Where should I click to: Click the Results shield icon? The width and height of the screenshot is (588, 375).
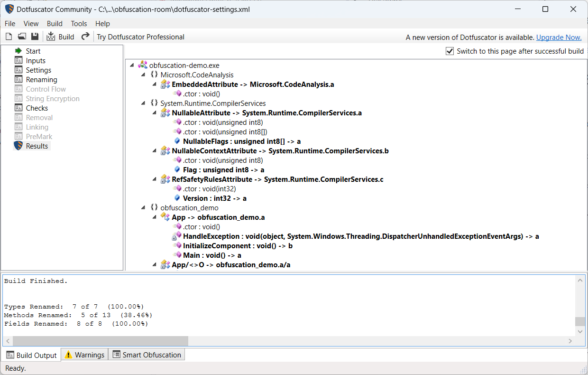point(18,146)
